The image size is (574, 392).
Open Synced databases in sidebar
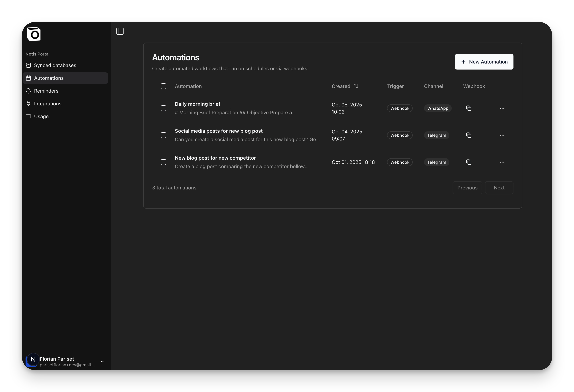[55, 65]
